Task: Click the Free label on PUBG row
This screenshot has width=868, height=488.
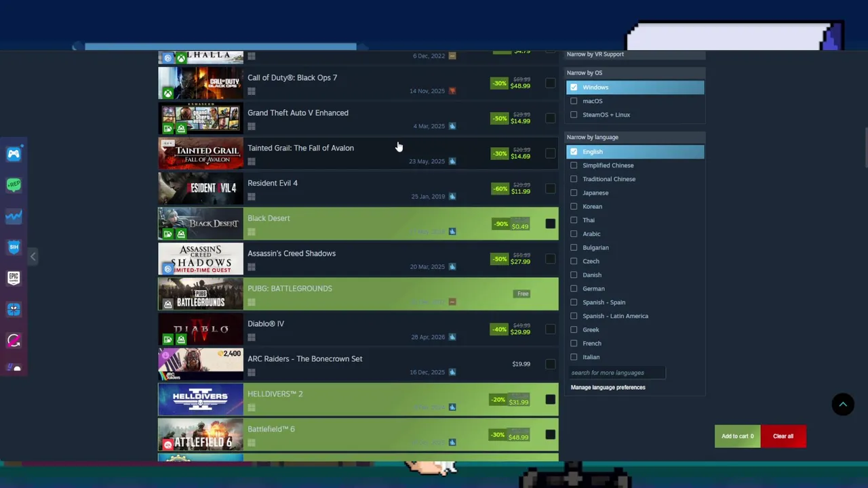Action: [522, 294]
